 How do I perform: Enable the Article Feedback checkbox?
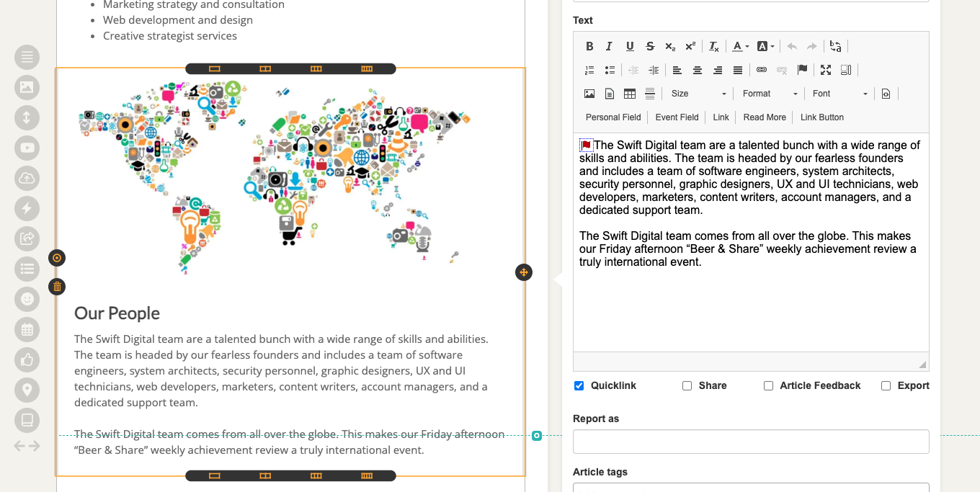point(768,385)
